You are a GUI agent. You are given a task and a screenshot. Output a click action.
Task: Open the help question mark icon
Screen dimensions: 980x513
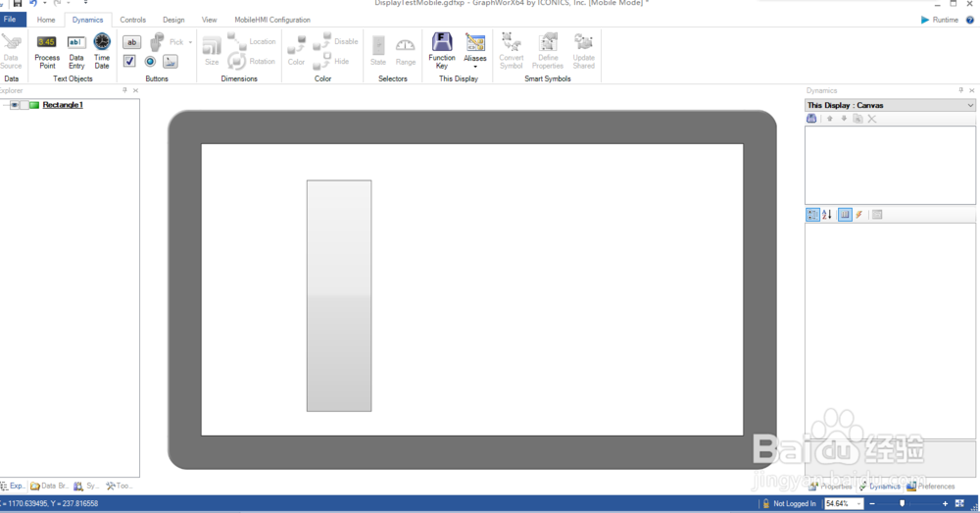tap(970, 20)
